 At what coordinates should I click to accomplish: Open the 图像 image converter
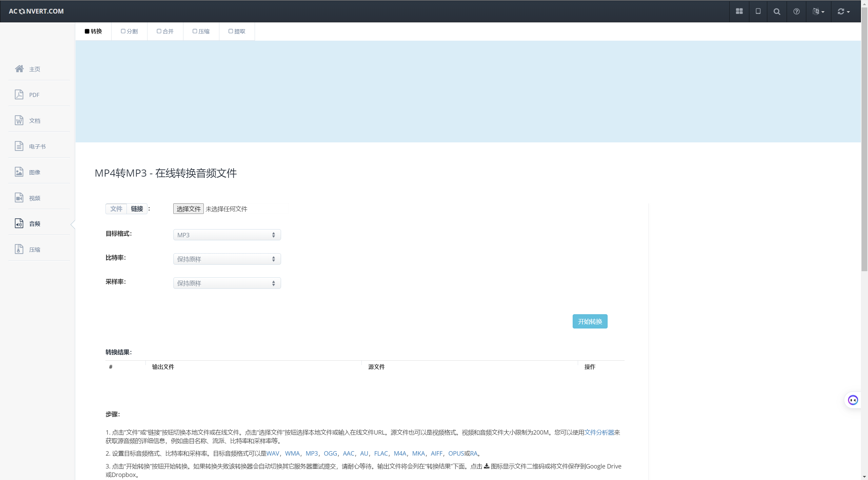click(39, 172)
